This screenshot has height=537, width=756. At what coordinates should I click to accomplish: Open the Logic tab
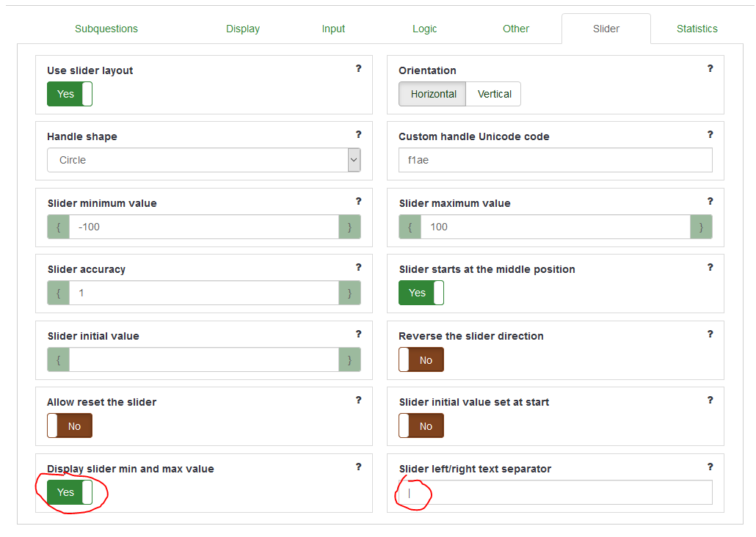tap(424, 29)
